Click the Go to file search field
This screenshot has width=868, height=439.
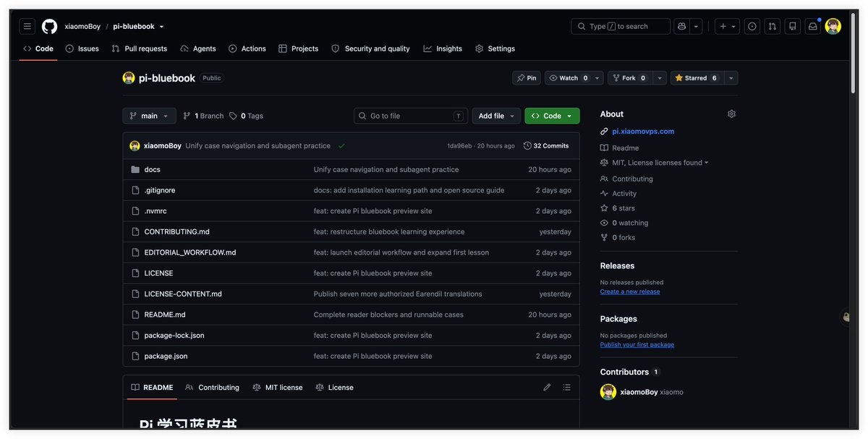coord(411,116)
